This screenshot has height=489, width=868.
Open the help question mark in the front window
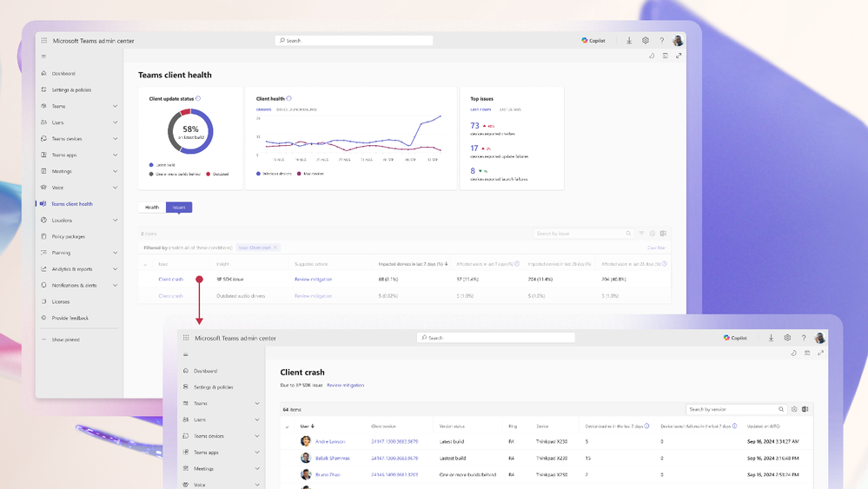(804, 338)
